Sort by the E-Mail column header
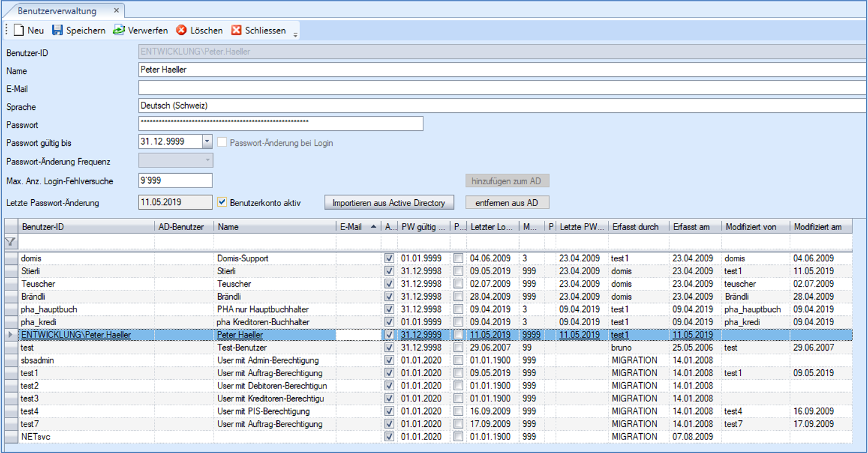This screenshot has height=453, width=868. 351,227
